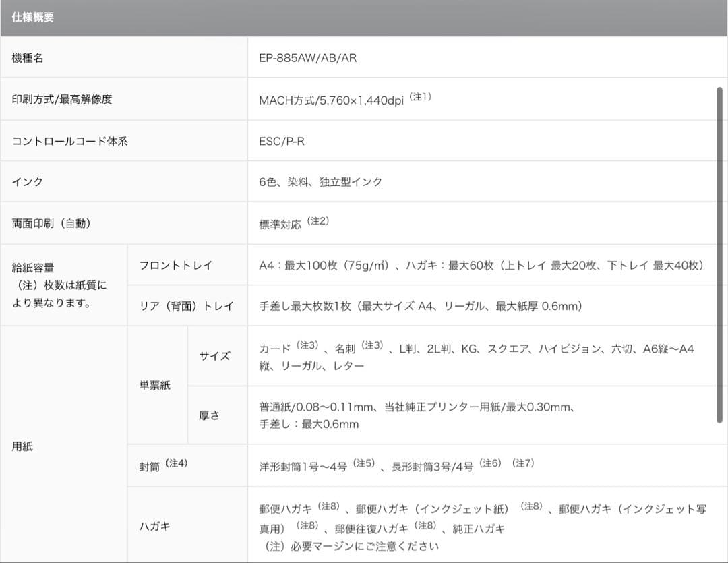Open footnote 注8 after 郵便往復ハガキ
The width and height of the screenshot is (728, 563).
(426, 525)
